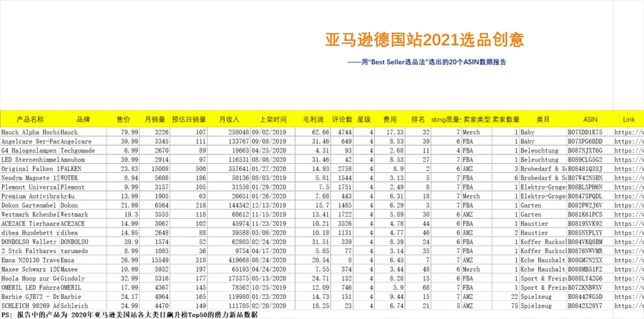Select the ACE2ACE brand cell
The width and height of the screenshot is (644, 319).
[83, 224]
